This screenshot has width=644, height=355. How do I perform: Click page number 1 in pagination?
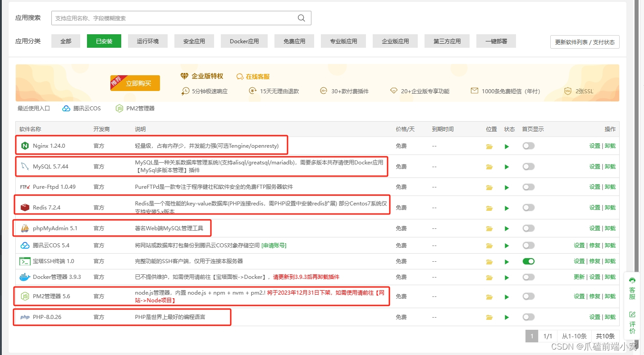click(532, 336)
